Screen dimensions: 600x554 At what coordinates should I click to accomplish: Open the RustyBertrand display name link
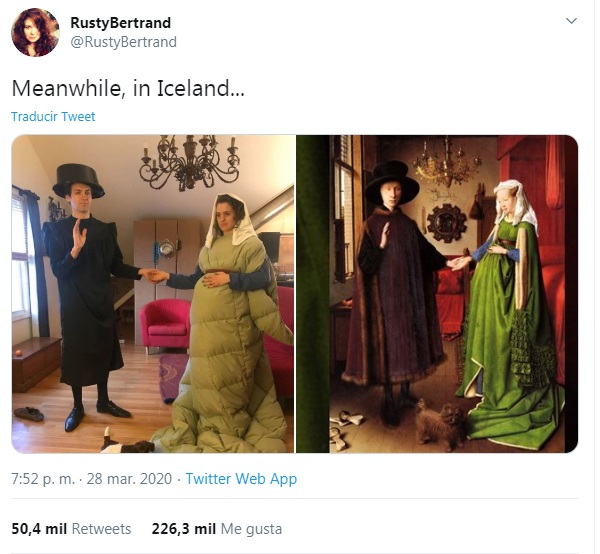point(121,23)
